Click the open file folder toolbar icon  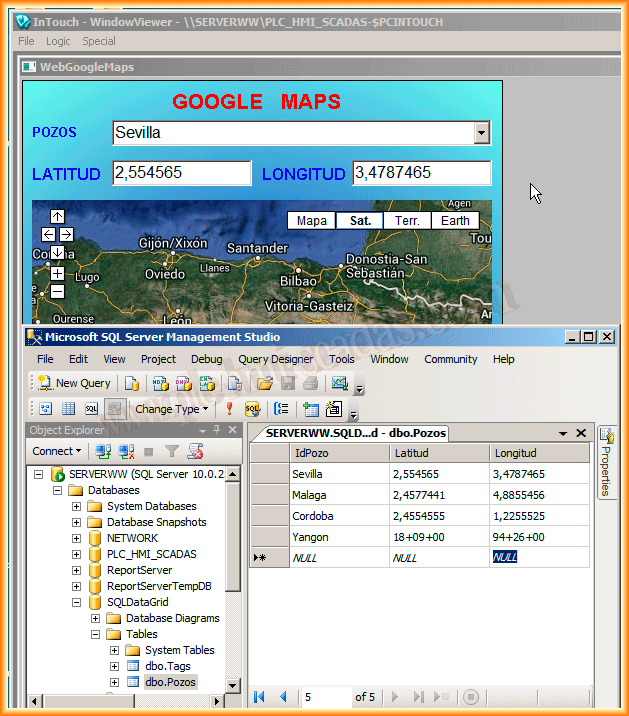point(265,383)
